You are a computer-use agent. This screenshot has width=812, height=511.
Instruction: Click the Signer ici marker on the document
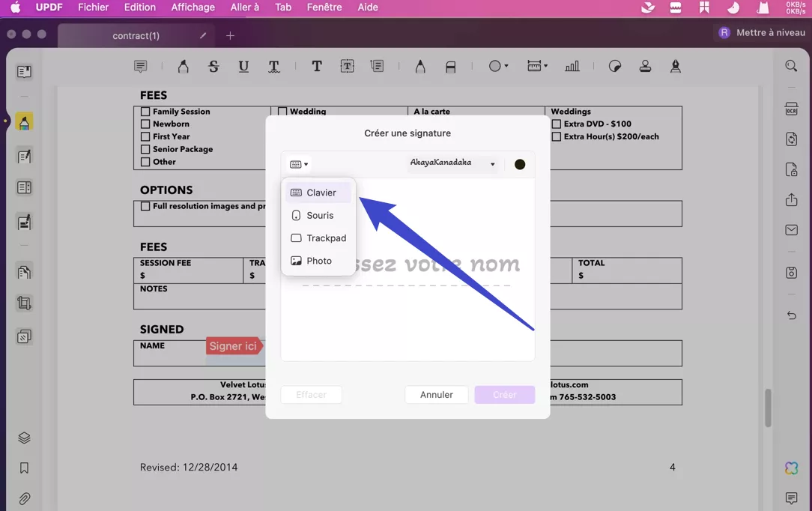click(x=234, y=346)
